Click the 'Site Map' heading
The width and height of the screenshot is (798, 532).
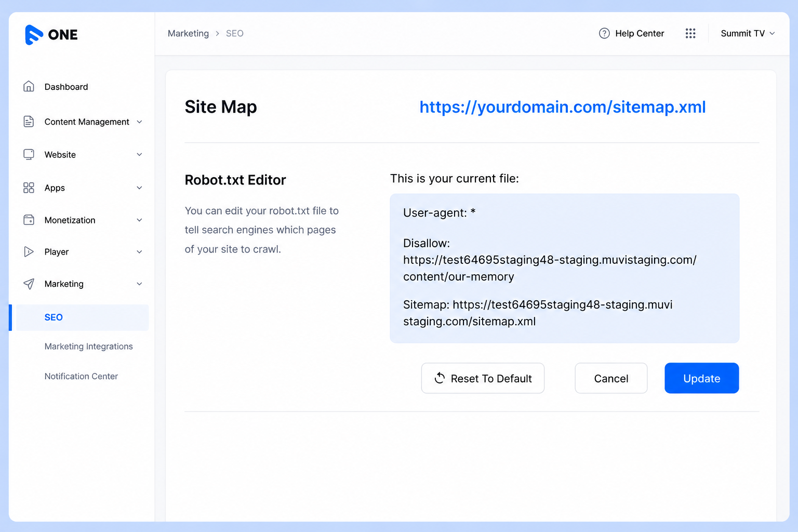coord(221,107)
